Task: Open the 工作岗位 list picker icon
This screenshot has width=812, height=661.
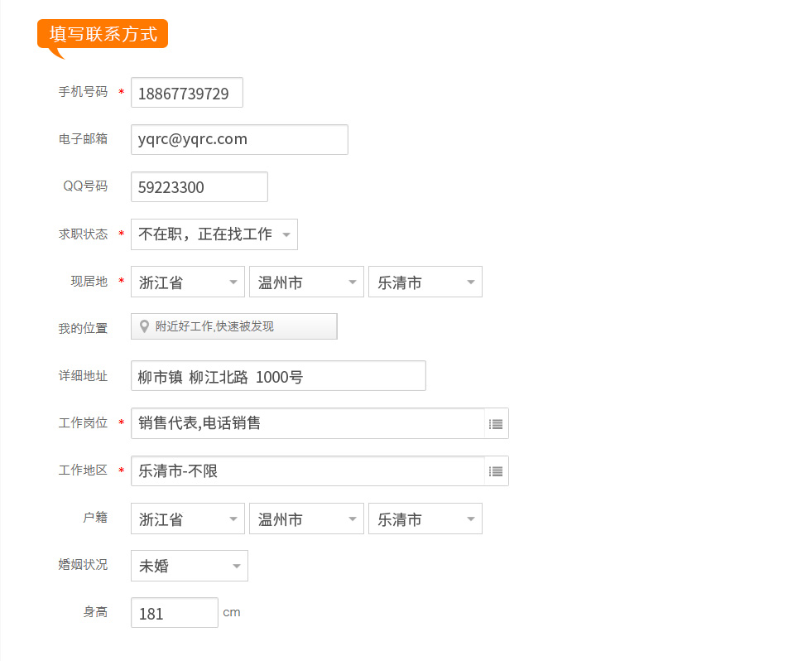Action: (x=496, y=424)
